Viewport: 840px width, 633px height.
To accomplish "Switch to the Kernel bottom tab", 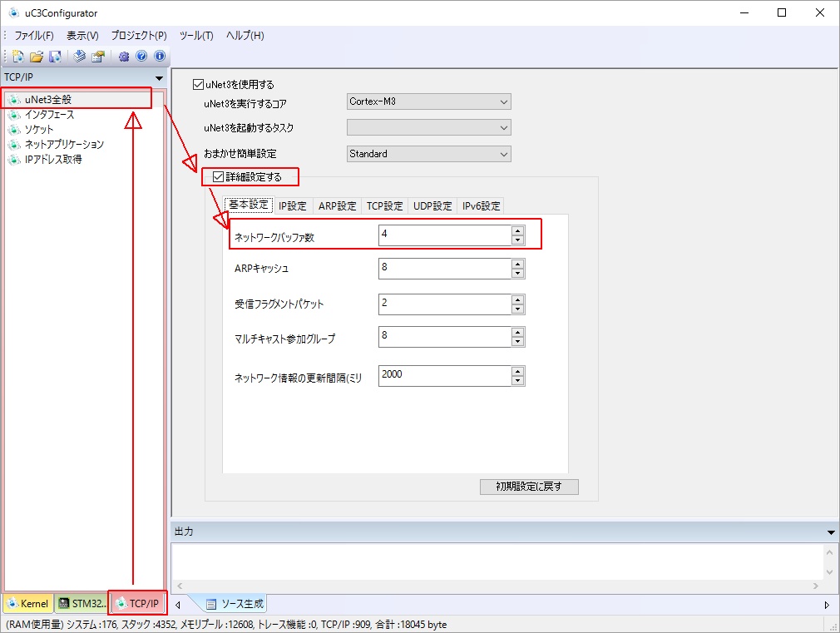I will pos(27,603).
